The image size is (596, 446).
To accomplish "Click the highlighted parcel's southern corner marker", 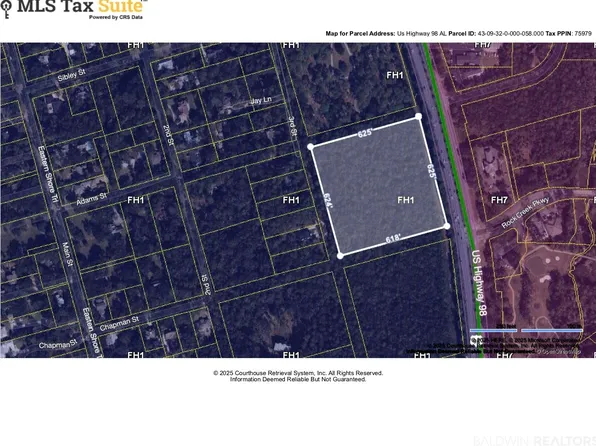I will (x=340, y=256).
